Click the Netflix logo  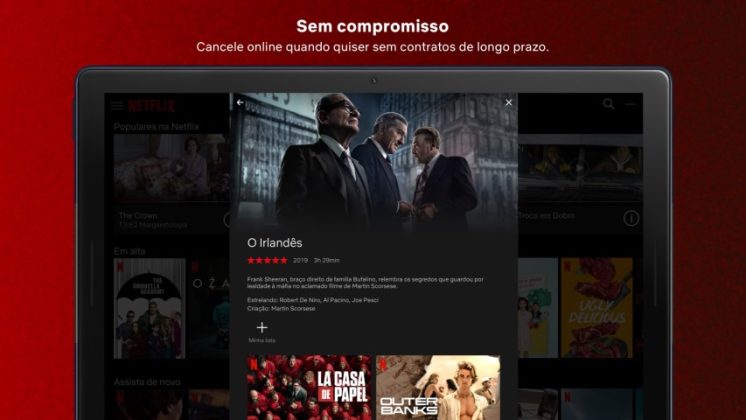[152, 106]
